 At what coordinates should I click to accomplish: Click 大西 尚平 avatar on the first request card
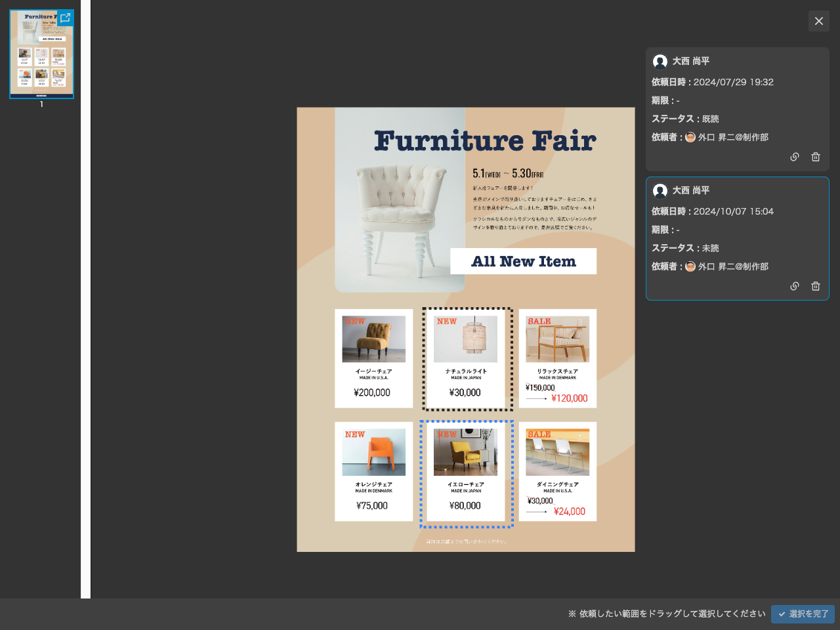(660, 62)
